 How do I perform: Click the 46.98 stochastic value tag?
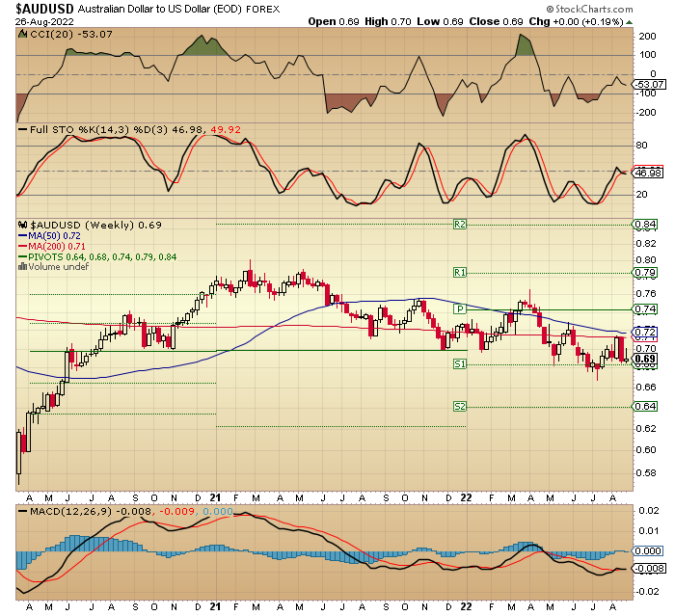(647, 174)
